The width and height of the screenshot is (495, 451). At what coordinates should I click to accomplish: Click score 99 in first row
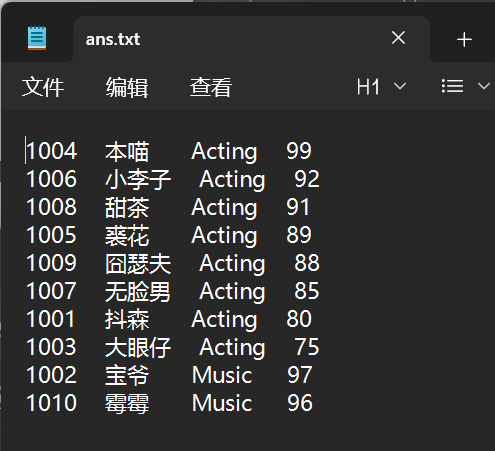pyautogui.click(x=299, y=151)
